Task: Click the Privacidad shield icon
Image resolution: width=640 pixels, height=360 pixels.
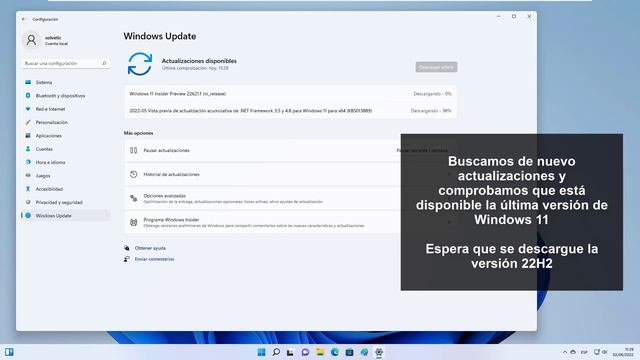Action: [x=28, y=202]
